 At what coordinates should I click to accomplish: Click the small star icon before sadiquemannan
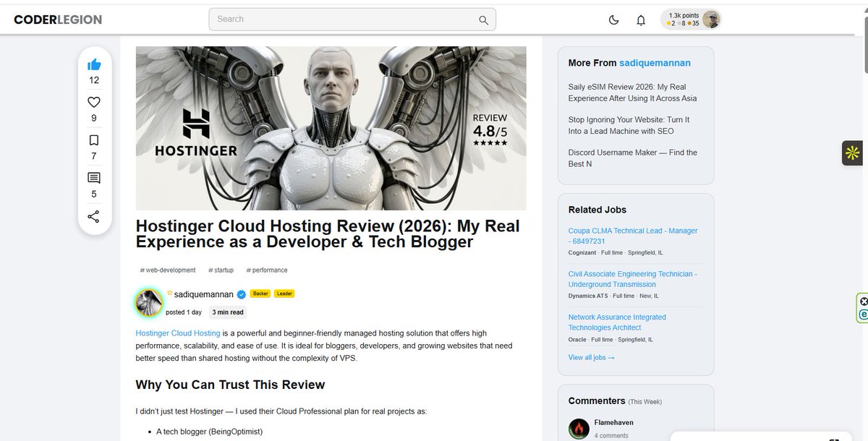(170, 294)
